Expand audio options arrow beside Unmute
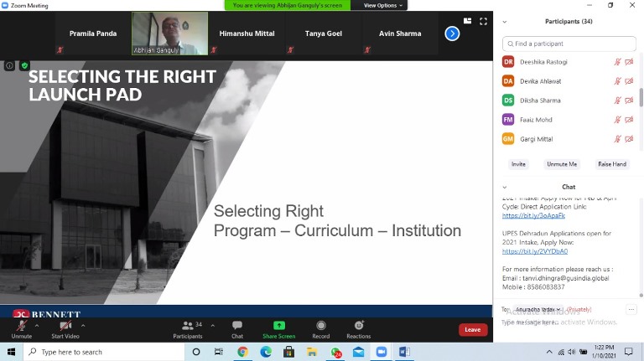Viewport: 644px width, 361px height. click(x=36, y=324)
